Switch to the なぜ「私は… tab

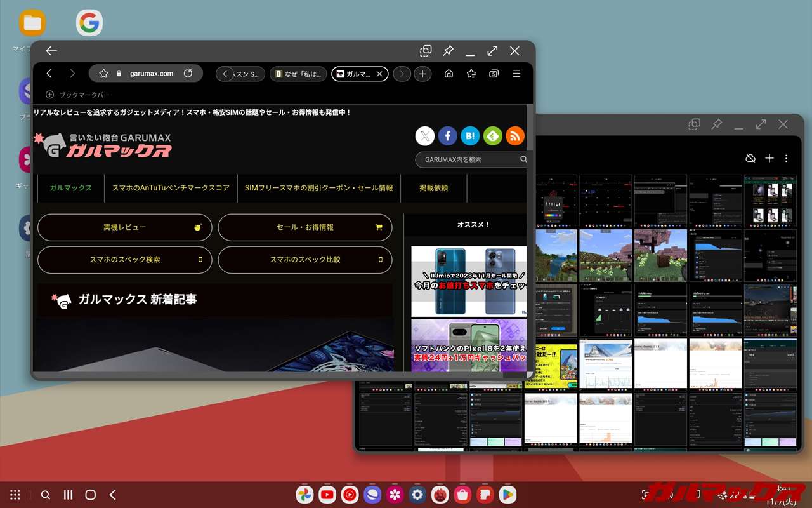[298, 74]
